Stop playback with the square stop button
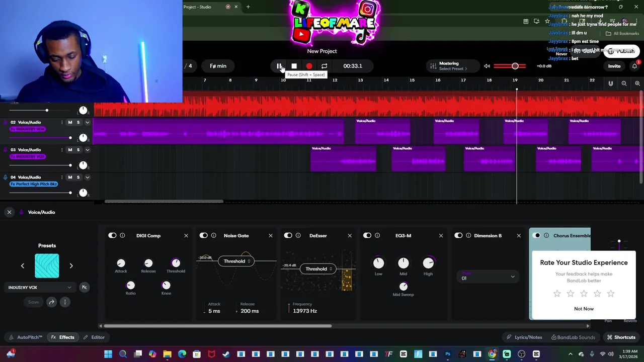The width and height of the screenshot is (644, 362). point(294,66)
